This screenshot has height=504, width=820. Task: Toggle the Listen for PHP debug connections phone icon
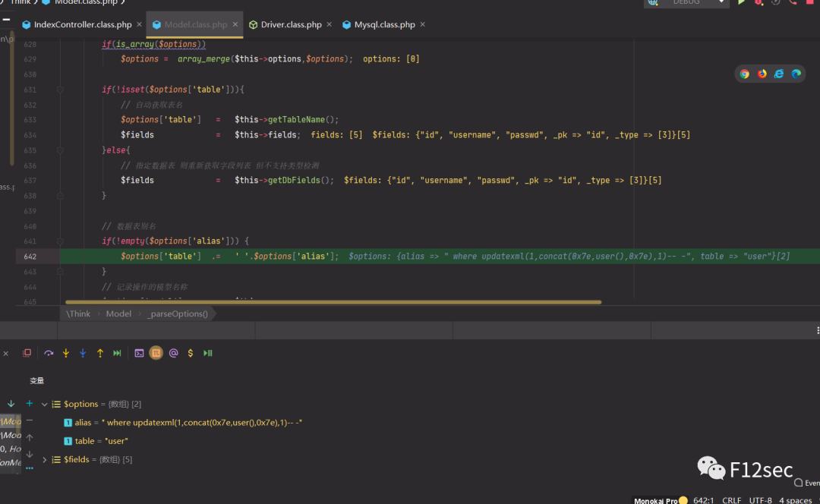(x=793, y=2)
